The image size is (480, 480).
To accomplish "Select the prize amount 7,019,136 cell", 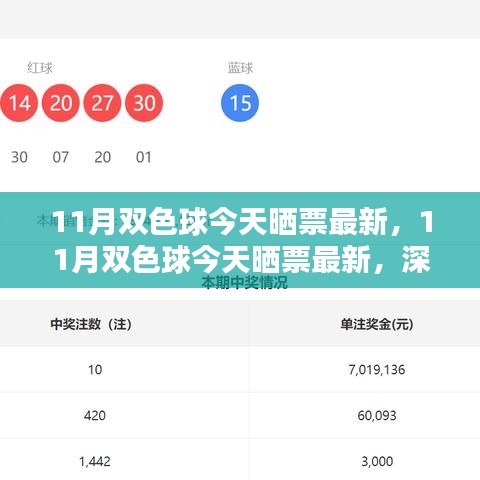I will click(377, 369).
